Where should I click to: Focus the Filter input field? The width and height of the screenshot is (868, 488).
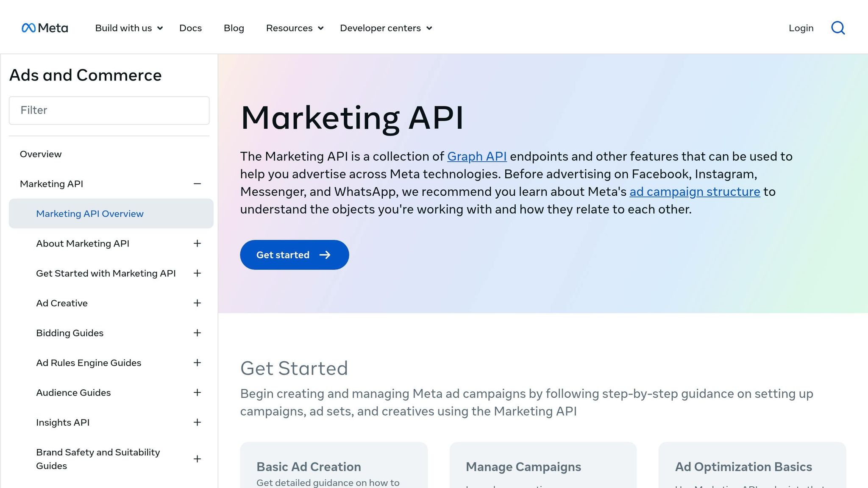click(109, 111)
